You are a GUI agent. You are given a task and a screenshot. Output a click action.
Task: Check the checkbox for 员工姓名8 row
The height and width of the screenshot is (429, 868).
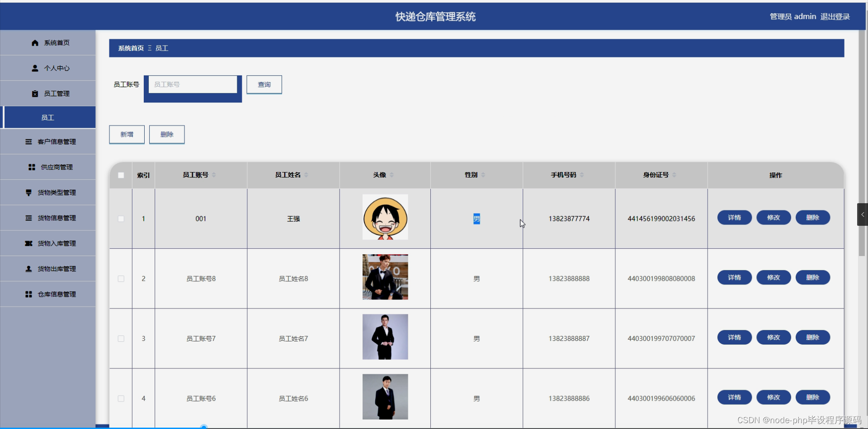click(x=121, y=279)
